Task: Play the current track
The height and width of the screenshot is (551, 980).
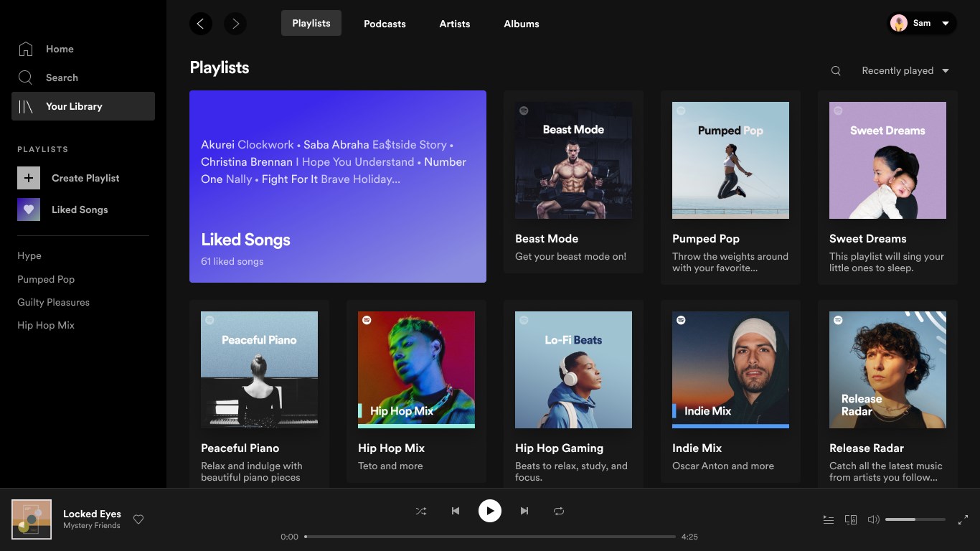Action: click(x=490, y=511)
